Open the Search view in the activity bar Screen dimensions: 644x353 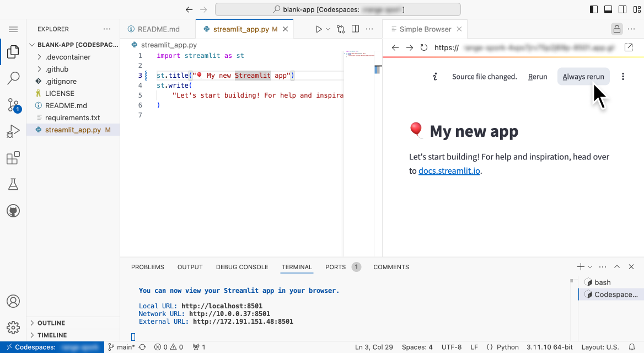(x=13, y=78)
